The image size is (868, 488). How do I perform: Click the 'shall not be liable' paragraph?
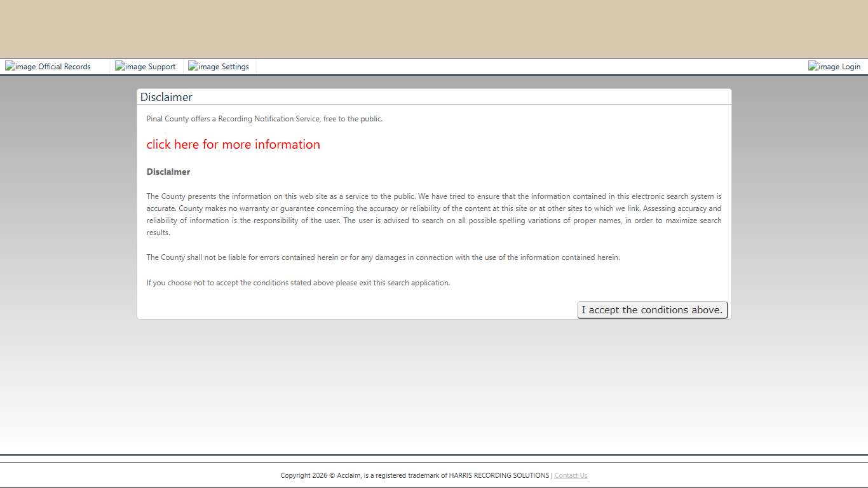[383, 257]
